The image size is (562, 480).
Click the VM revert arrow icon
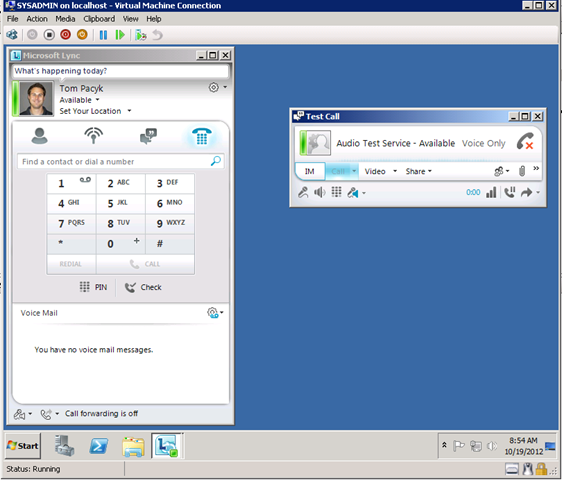pos(157,35)
